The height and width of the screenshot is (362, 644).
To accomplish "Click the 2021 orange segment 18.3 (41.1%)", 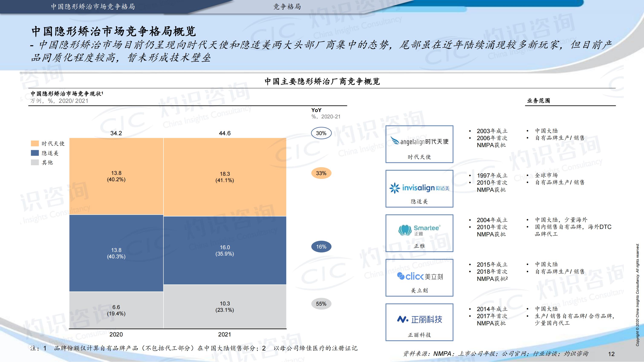I will coord(225,177).
